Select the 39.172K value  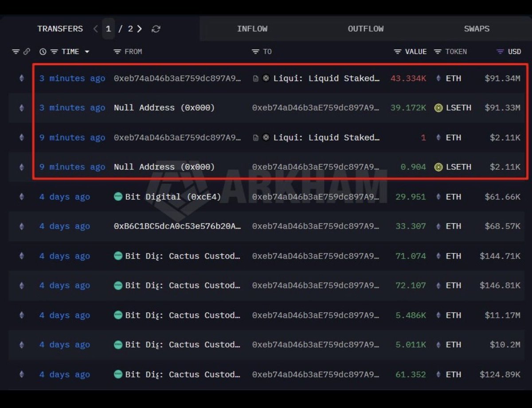click(x=408, y=108)
